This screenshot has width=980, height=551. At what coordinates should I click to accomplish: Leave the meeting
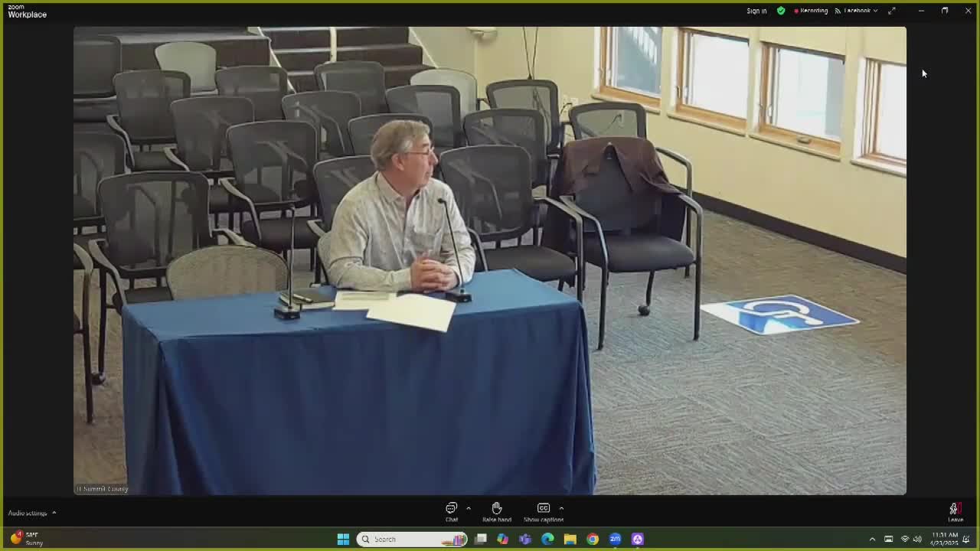click(x=955, y=512)
